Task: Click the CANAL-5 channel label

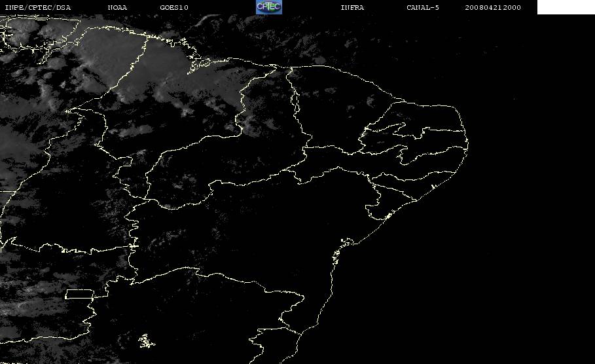Action: click(423, 8)
